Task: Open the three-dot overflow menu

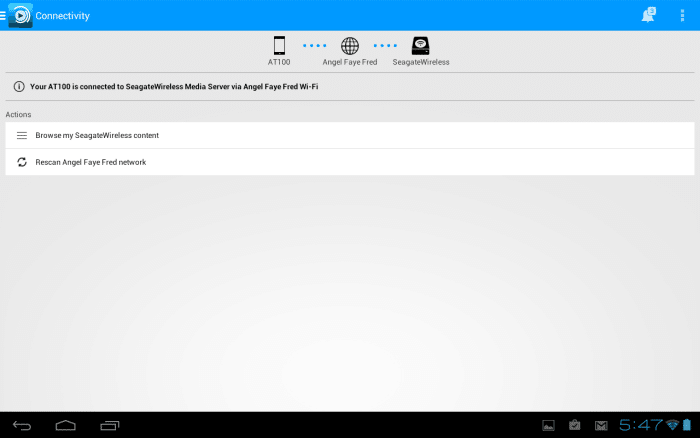Action: [x=682, y=16]
